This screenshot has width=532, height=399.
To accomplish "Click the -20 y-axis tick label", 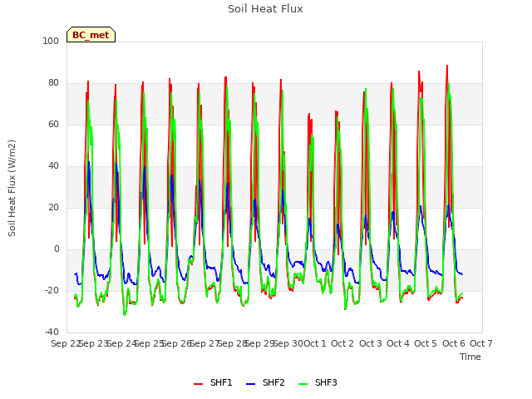I will (x=52, y=290).
